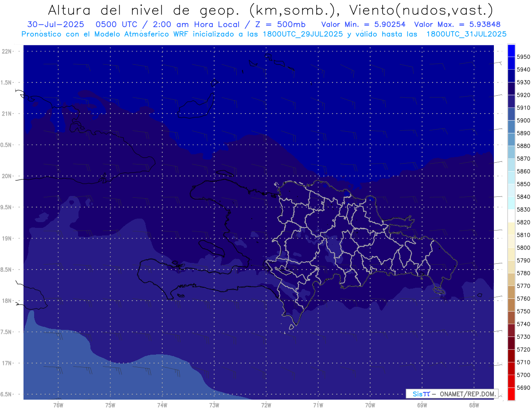Click the 1.5N latitude label

[x=6, y=82]
